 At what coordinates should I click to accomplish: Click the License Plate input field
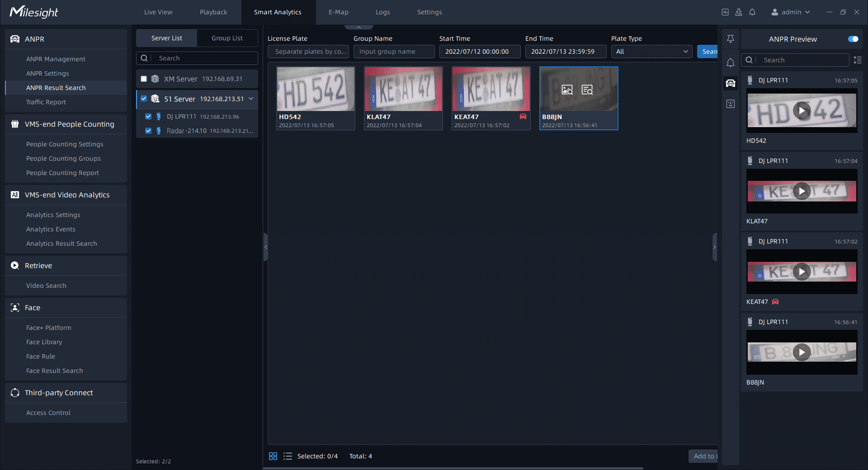point(308,52)
